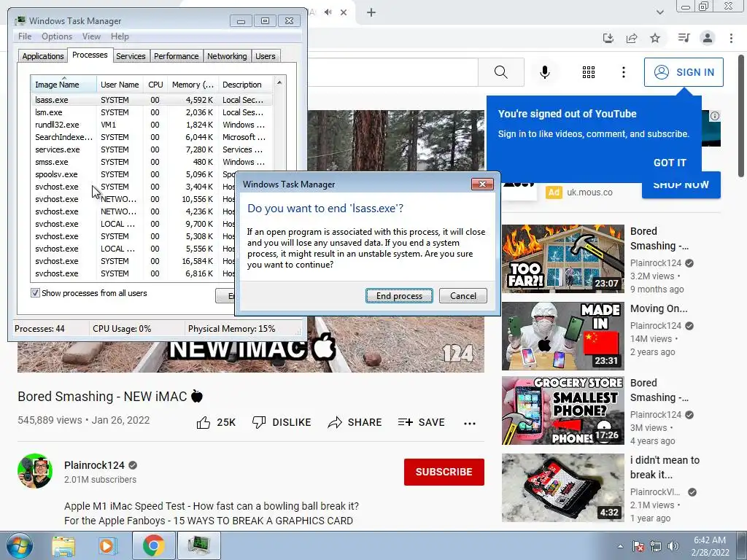
Task: Click ad info icon
Action: point(715,116)
